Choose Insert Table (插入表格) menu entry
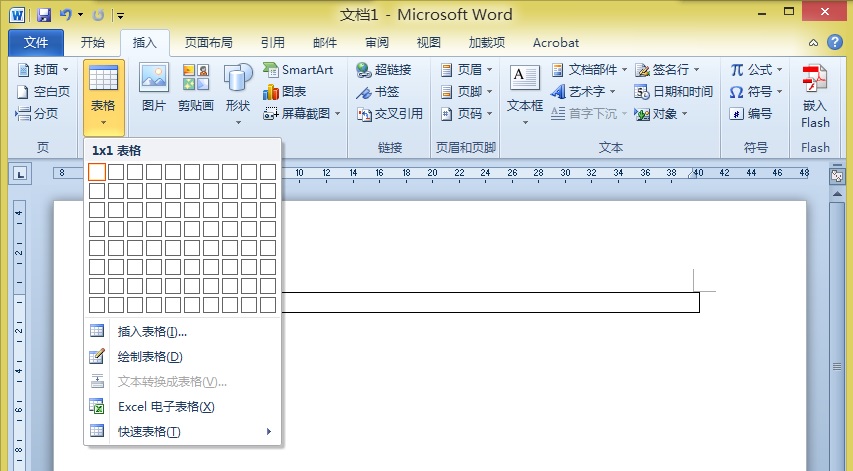This screenshot has height=471, width=853. (152, 332)
